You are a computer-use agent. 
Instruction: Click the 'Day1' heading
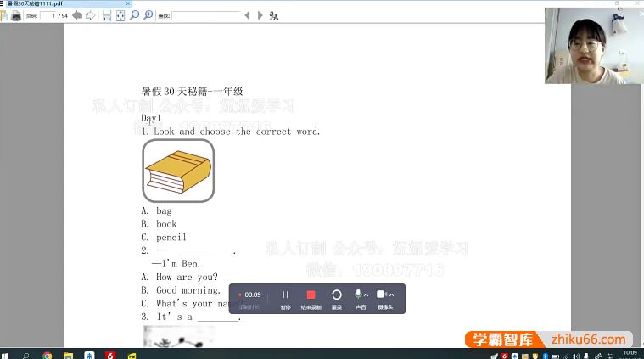pyautogui.click(x=151, y=118)
